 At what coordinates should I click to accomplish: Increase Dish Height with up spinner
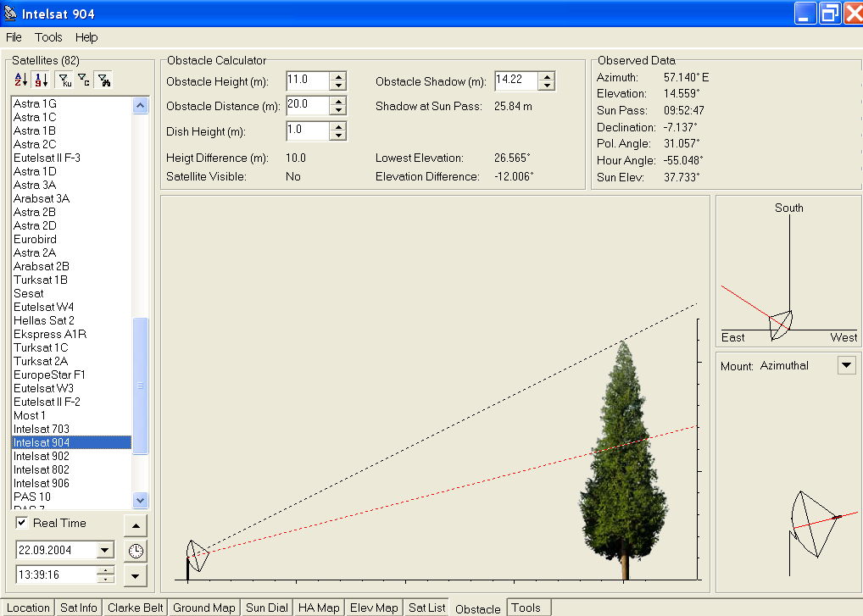coord(338,126)
